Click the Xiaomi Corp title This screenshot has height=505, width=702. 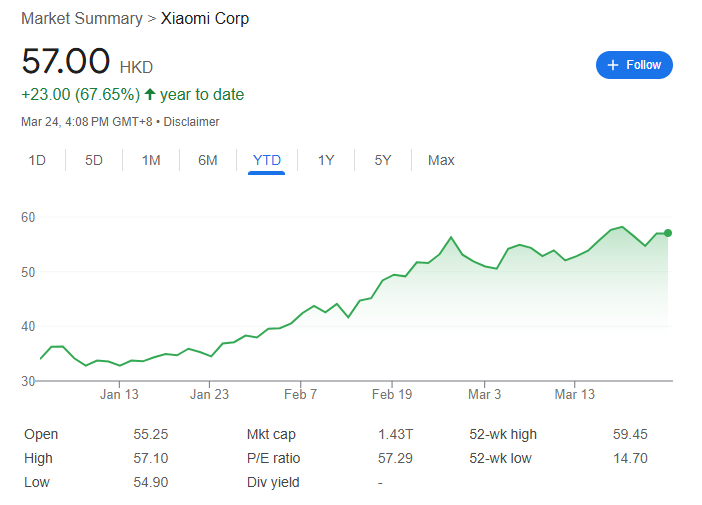205,18
